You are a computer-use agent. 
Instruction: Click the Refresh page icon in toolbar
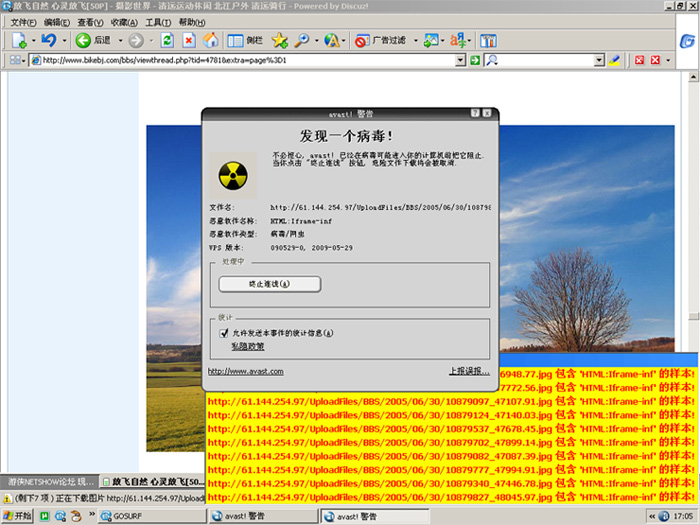click(x=167, y=41)
